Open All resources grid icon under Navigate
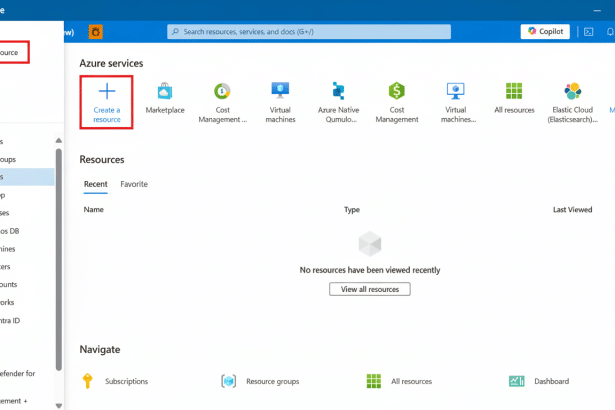The height and width of the screenshot is (410, 615). [373, 381]
